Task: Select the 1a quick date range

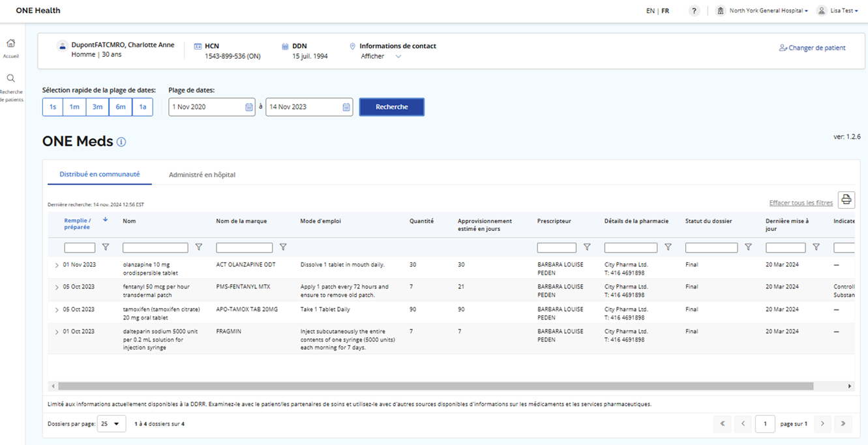Action: [x=143, y=107]
